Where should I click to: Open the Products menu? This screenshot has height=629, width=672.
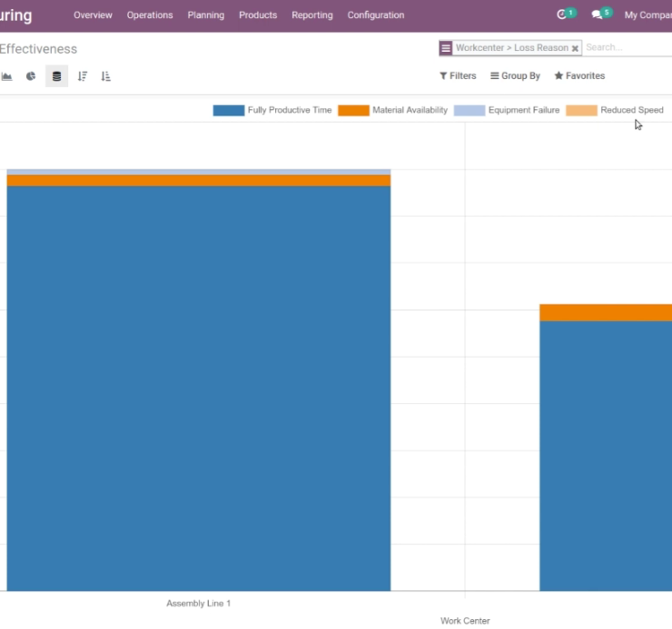258,15
